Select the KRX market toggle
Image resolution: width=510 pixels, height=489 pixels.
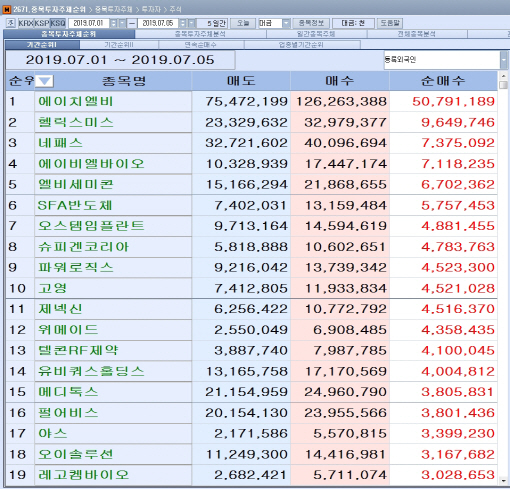click(x=26, y=23)
